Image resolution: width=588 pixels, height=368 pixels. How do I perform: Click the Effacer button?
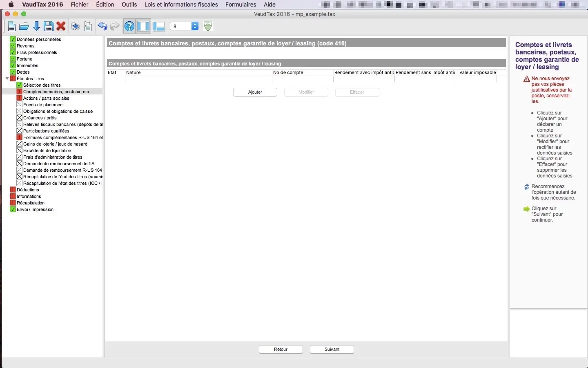tap(357, 92)
